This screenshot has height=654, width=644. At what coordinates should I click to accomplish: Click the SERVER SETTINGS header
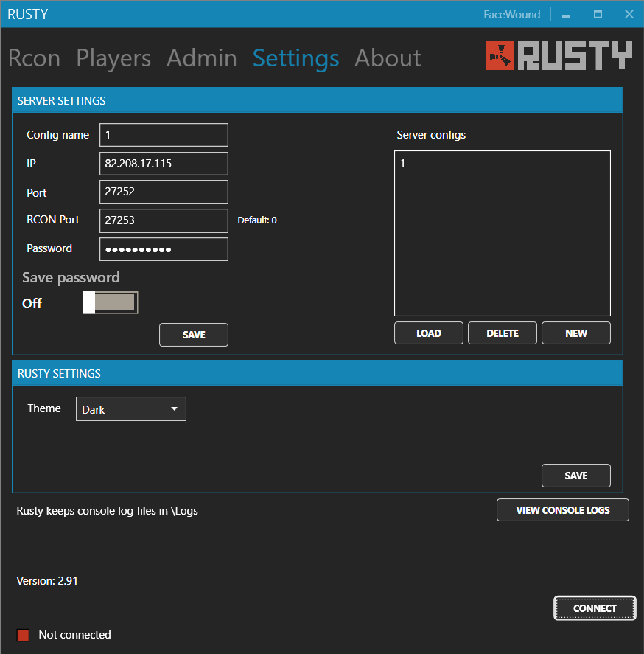pyautogui.click(x=318, y=100)
